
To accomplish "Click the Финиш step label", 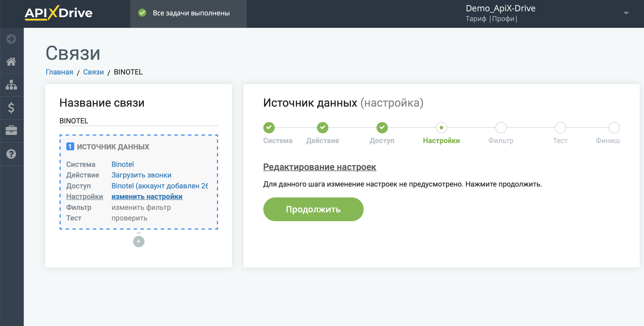I will [x=608, y=141].
